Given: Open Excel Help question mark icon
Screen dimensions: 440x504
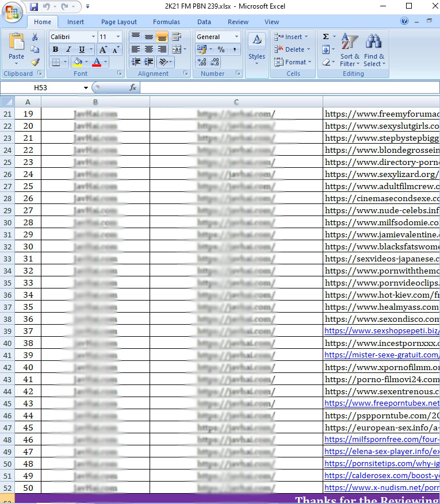Looking at the screenshot, I should (404, 21).
